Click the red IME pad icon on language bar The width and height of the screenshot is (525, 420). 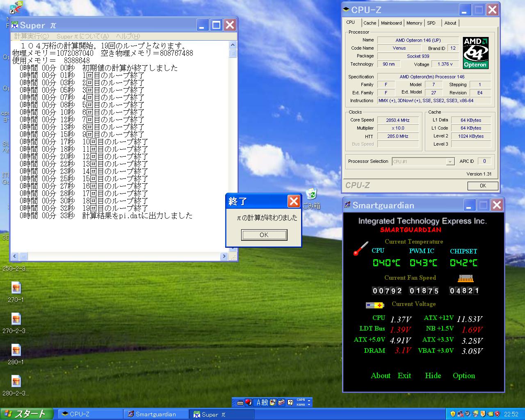point(249,402)
